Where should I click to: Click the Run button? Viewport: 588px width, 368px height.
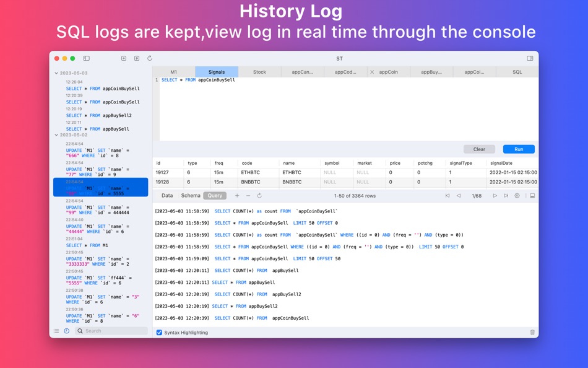point(519,149)
